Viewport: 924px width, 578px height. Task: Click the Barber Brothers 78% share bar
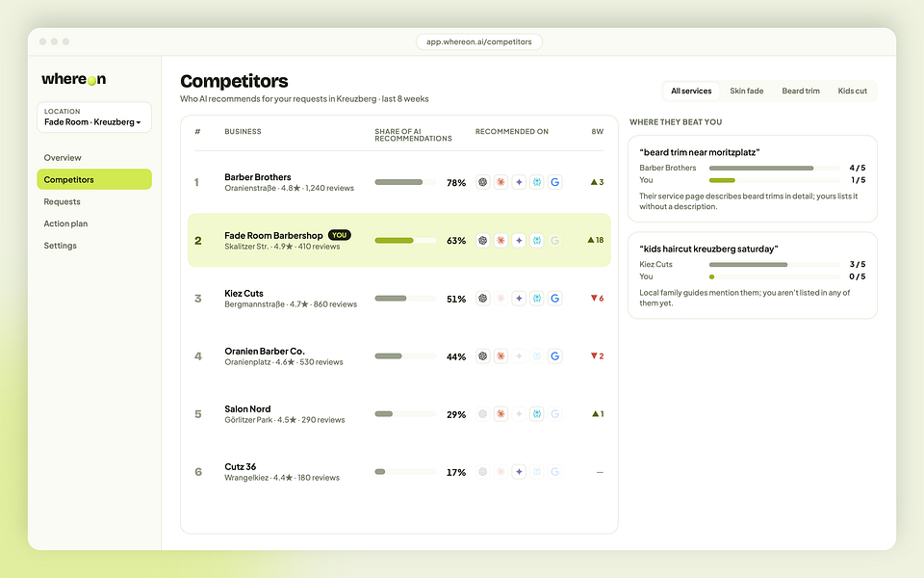pyautogui.click(x=405, y=182)
